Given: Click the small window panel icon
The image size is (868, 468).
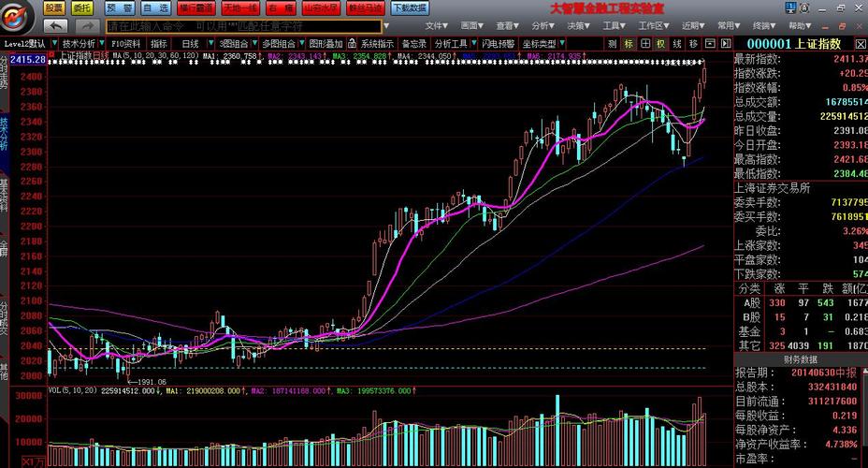Looking at the screenshot, I should click(x=710, y=44).
